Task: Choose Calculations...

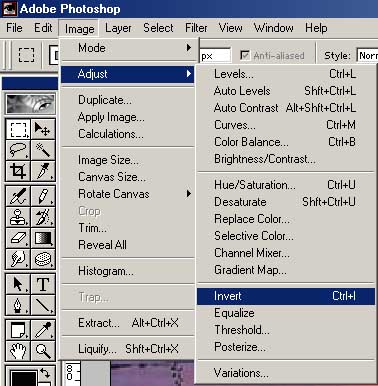Action: click(128, 134)
